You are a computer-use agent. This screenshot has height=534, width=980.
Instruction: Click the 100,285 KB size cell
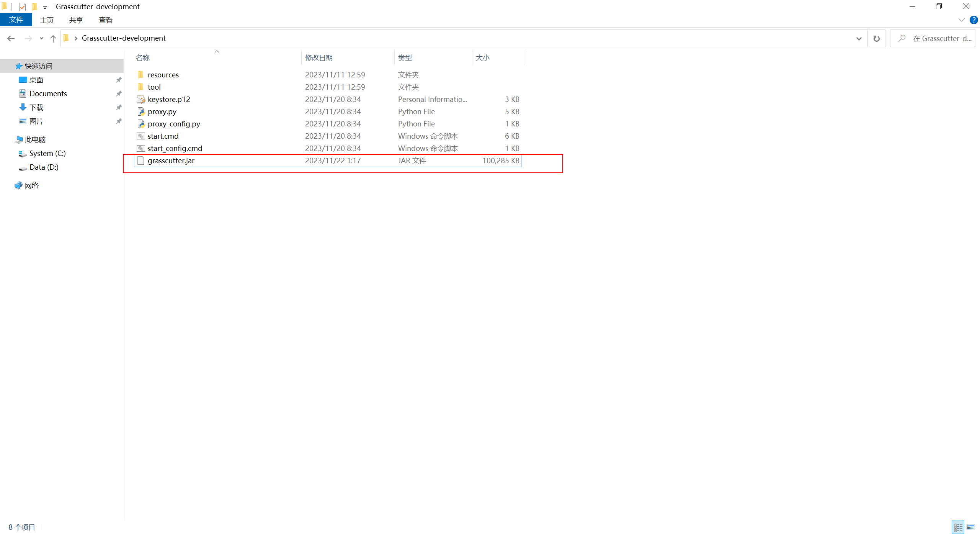click(x=501, y=161)
